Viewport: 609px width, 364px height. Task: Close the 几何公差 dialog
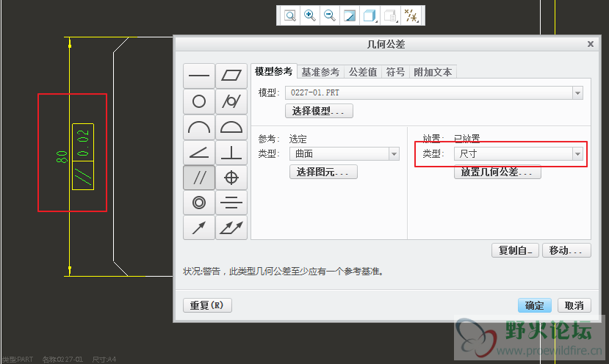click(591, 44)
